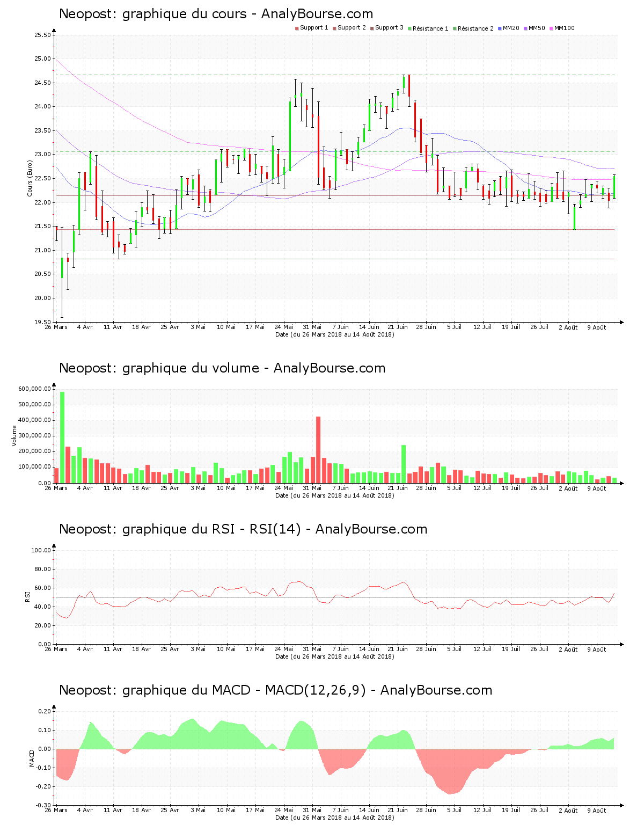Select the 'MM20' legend label
Screen dimensions: 644x832
(511, 28)
